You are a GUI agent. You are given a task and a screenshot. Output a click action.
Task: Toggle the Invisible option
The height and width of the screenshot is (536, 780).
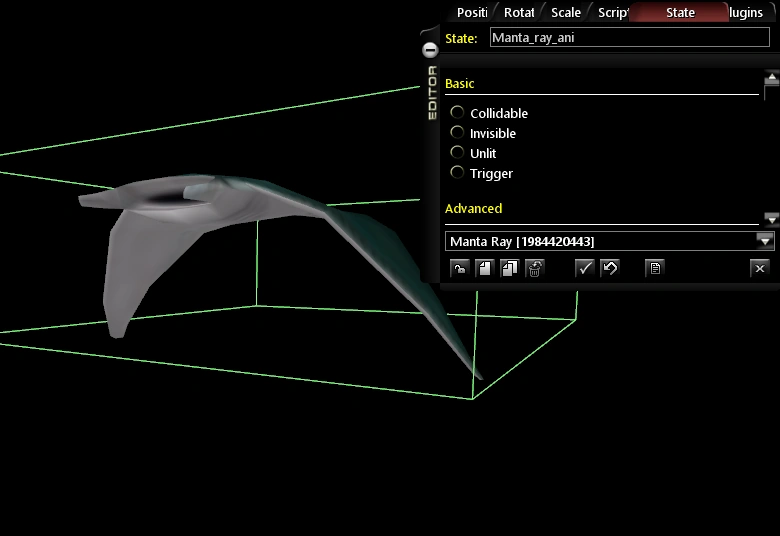click(457, 132)
